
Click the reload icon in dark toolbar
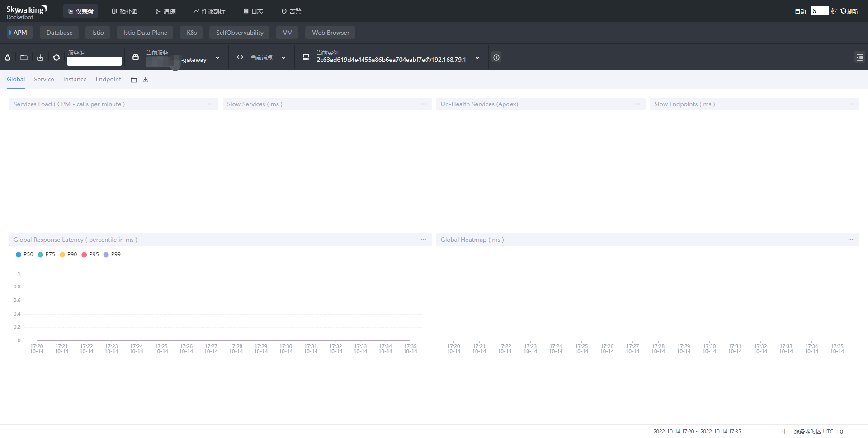57,57
